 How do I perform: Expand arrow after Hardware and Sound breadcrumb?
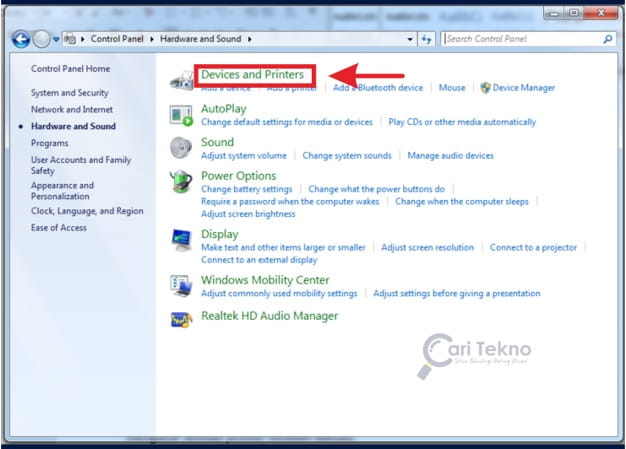250,39
